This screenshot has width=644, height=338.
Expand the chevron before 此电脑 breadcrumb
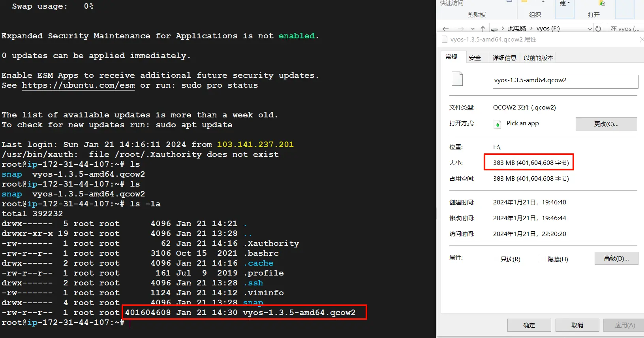(503, 28)
